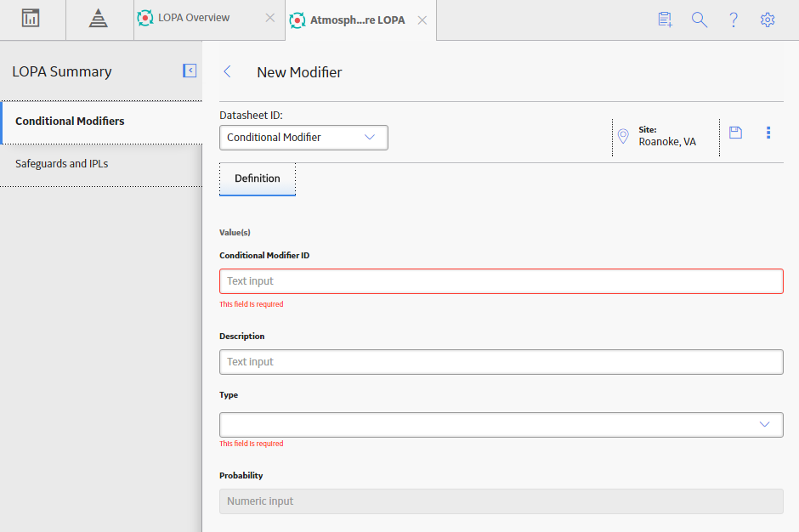Open the settings gear icon
This screenshot has height=532, width=799.
768,20
